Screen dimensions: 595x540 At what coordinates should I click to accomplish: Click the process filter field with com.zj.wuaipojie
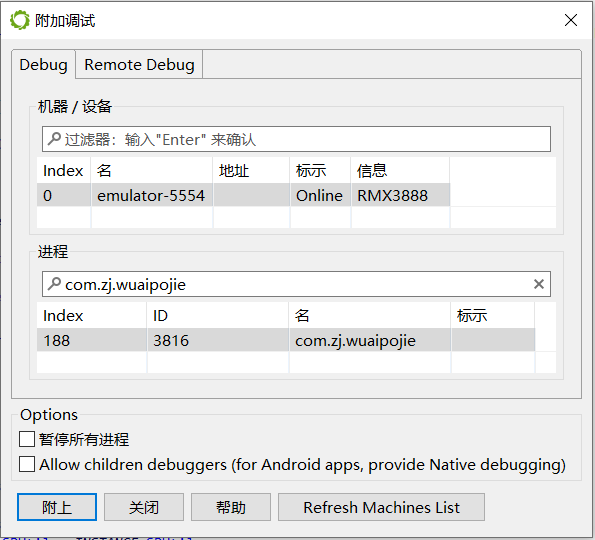click(296, 284)
